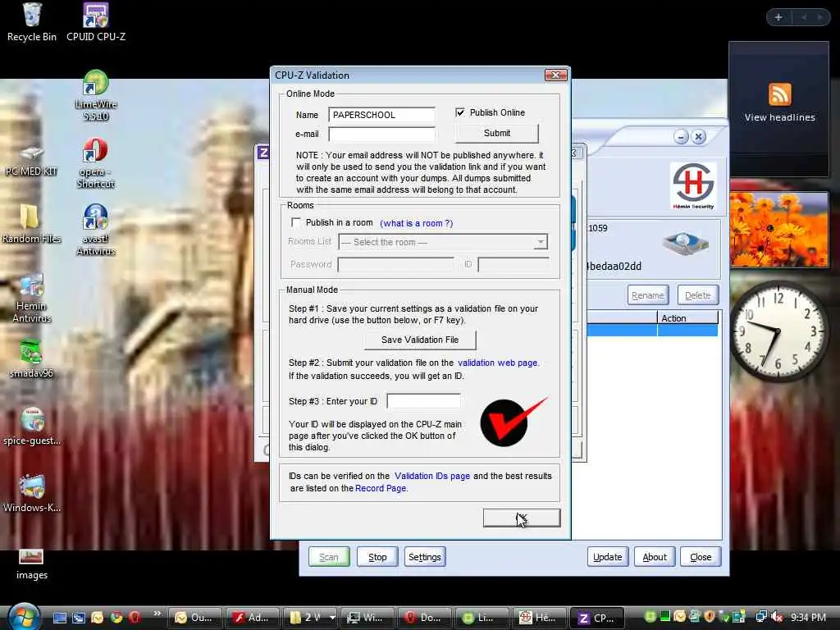Click the Switch Between Windows quick launch icon
840x630 pixels.
(78, 617)
